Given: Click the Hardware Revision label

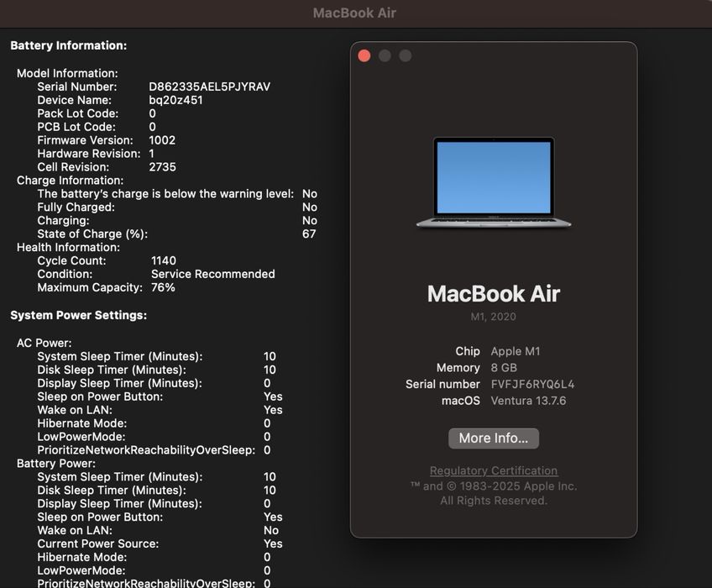Looking at the screenshot, I should point(89,154).
